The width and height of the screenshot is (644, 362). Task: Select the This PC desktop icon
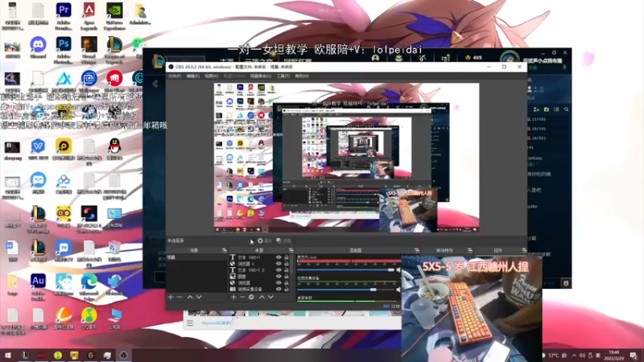click(x=114, y=319)
